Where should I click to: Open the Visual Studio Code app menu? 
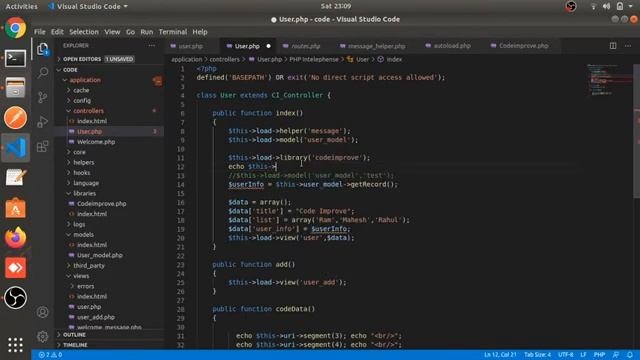(x=87, y=6)
